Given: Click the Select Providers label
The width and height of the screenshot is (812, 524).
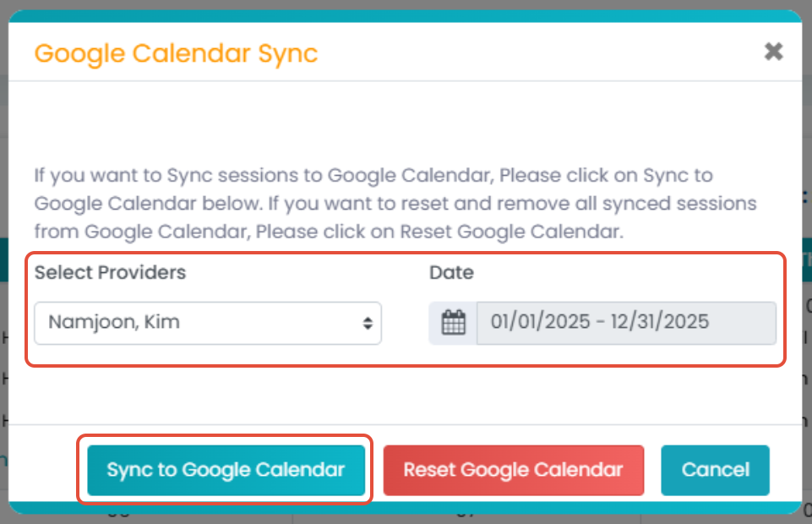Looking at the screenshot, I should (x=110, y=273).
